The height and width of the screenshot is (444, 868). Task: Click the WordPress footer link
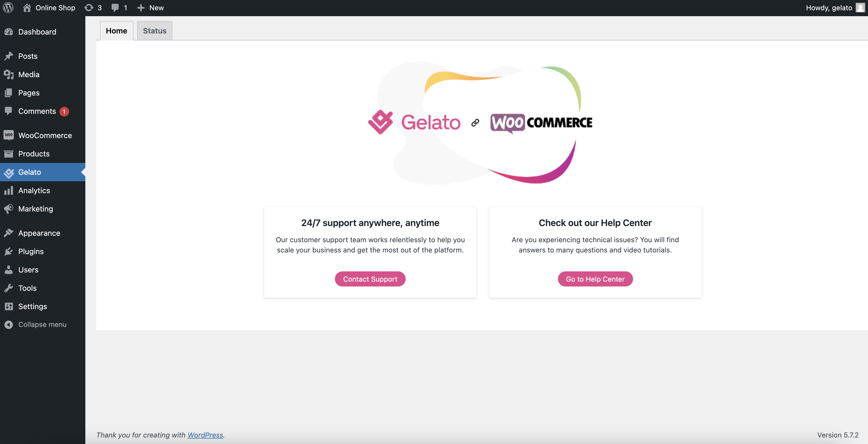(x=205, y=434)
